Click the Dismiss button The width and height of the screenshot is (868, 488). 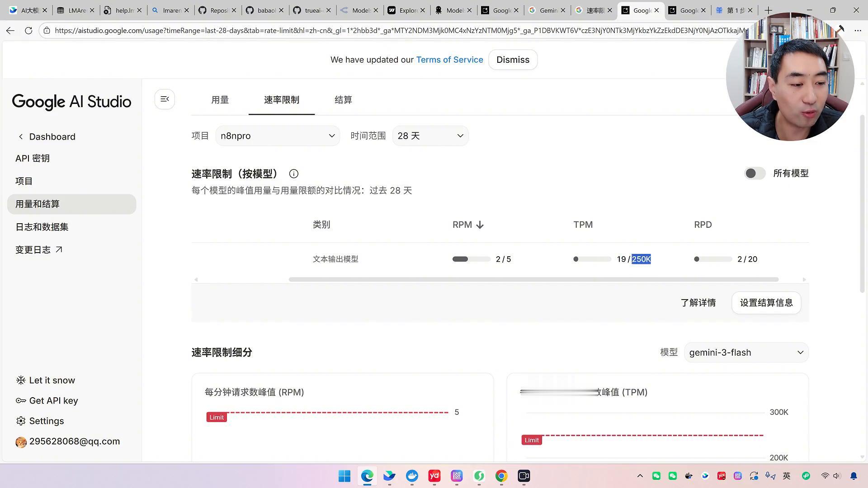(x=513, y=60)
